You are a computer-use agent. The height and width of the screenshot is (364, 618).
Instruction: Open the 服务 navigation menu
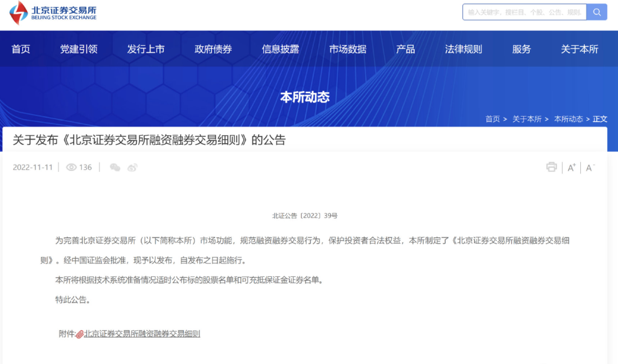point(521,49)
